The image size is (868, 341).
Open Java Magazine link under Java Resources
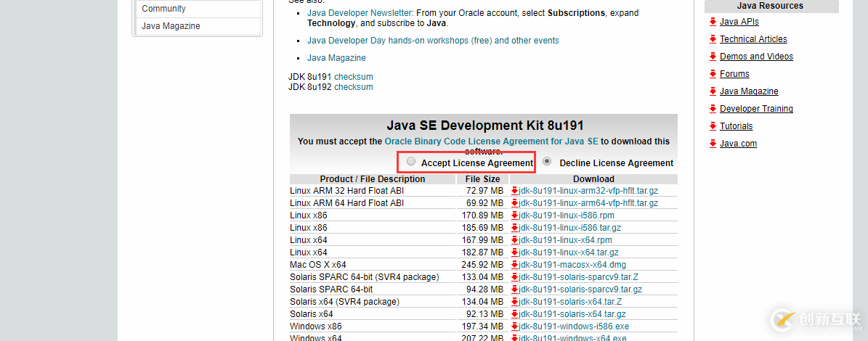(749, 91)
